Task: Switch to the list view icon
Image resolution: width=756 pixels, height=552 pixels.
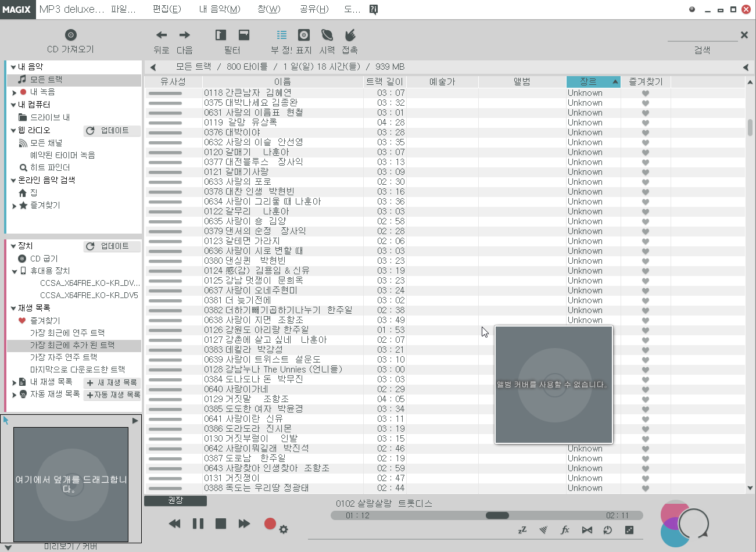Action: click(282, 35)
